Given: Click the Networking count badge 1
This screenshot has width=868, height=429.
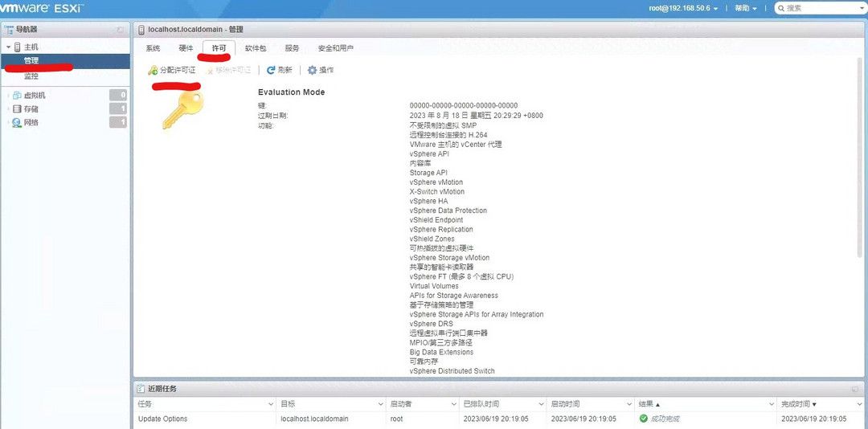Looking at the screenshot, I should pyautogui.click(x=118, y=122).
